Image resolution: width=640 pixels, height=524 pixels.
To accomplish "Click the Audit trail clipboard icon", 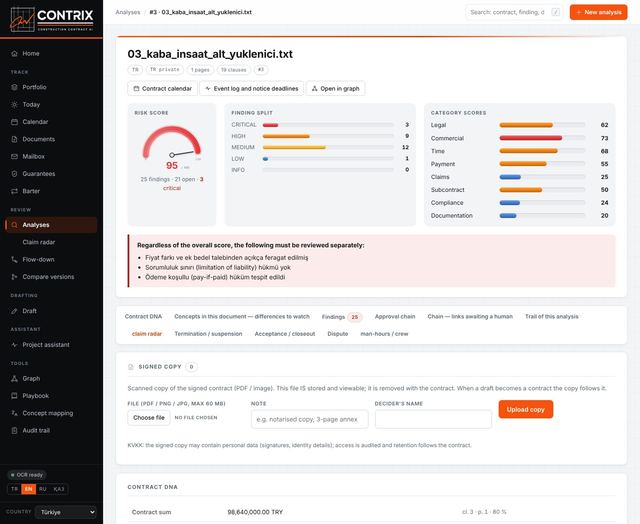I will [x=14, y=431].
